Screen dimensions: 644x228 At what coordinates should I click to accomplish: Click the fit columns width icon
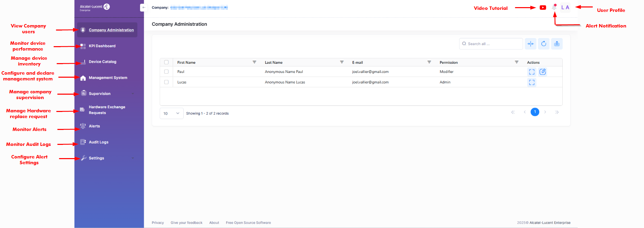pyautogui.click(x=530, y=44)
